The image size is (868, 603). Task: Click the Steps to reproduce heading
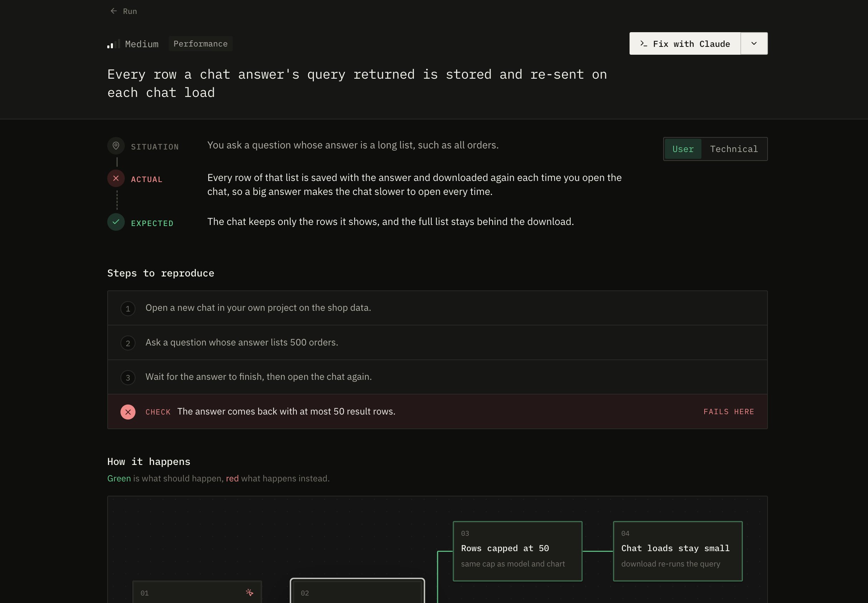coord(161,273)
